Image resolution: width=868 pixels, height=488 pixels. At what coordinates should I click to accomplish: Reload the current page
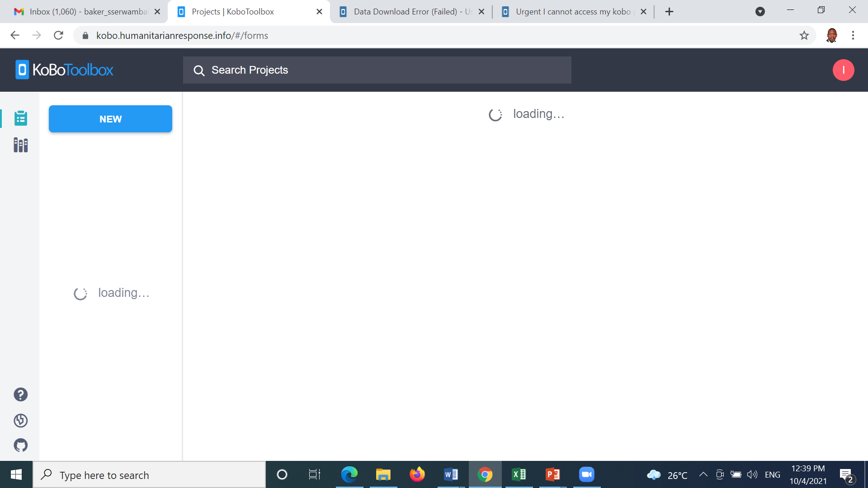click(x=58, y=35)
